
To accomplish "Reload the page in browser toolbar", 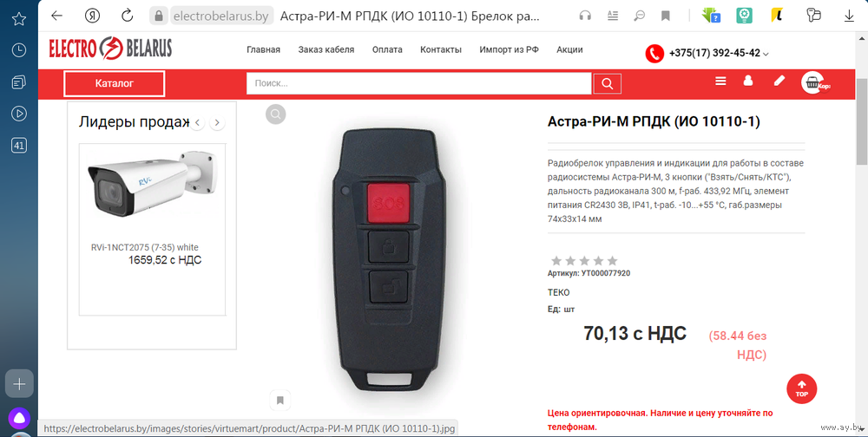I will click(128, 16).
